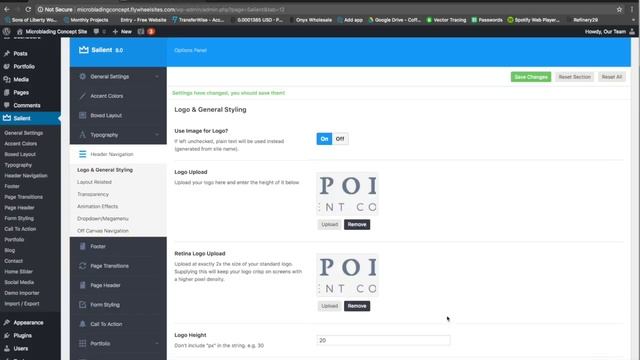Image resolution: width=640 pixels, height=360 pixels.
Task: Click Upload under Retina Logo Upload
Action: click(329, 306)
